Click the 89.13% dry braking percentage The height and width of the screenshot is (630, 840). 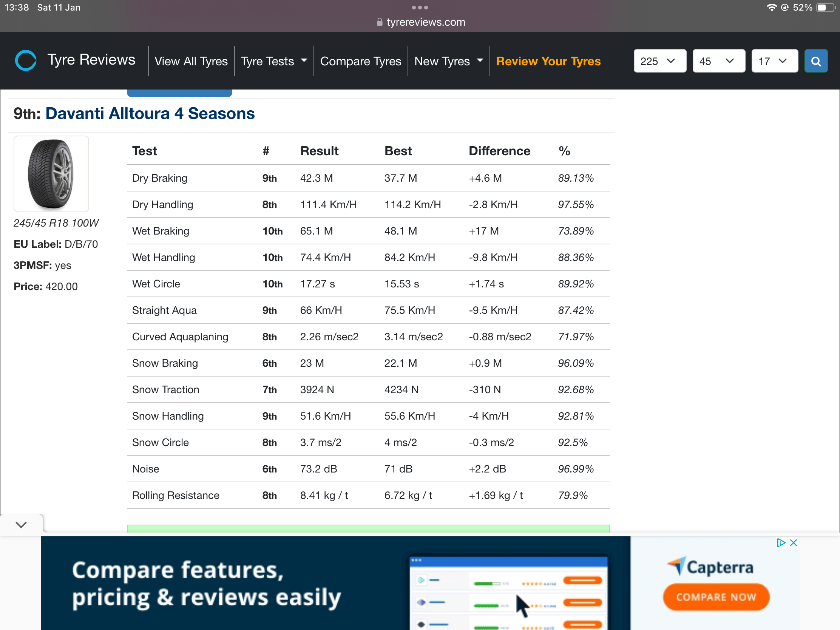click(x=576, y=178)
